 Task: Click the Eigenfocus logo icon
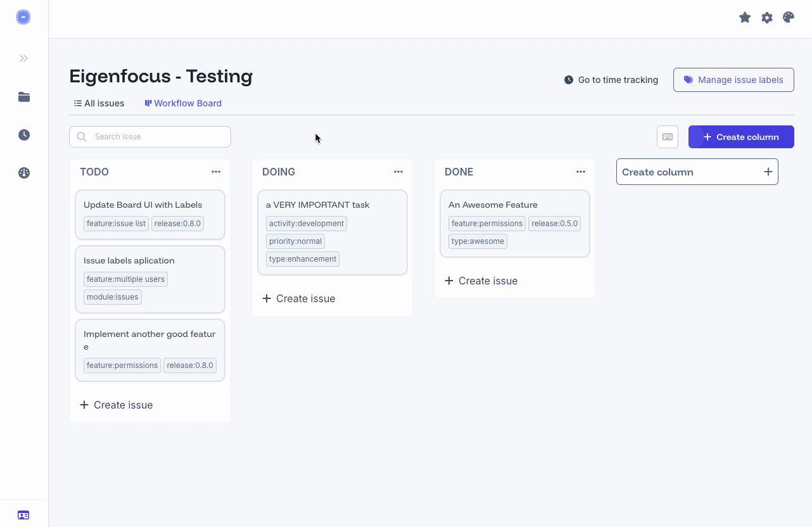23,18
